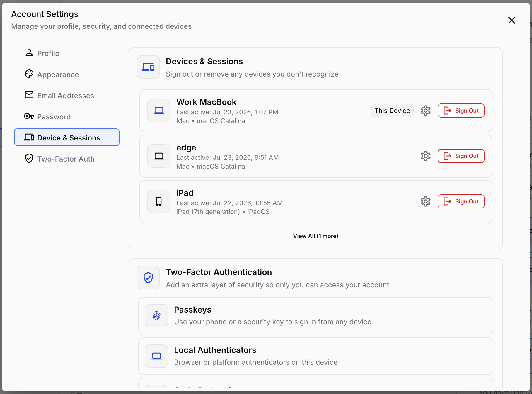Sign out of the edge device
This screenshot has width=532, height=394.
[461, 156]
